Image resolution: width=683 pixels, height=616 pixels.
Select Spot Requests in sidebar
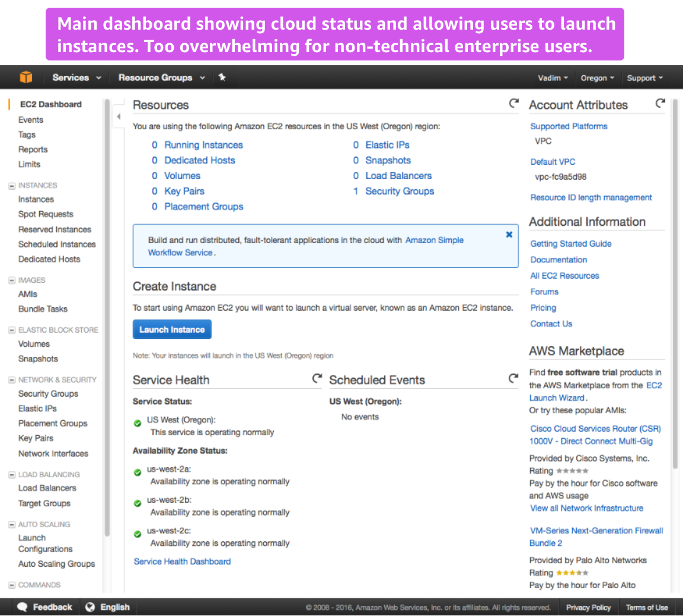tap(46, 214)
